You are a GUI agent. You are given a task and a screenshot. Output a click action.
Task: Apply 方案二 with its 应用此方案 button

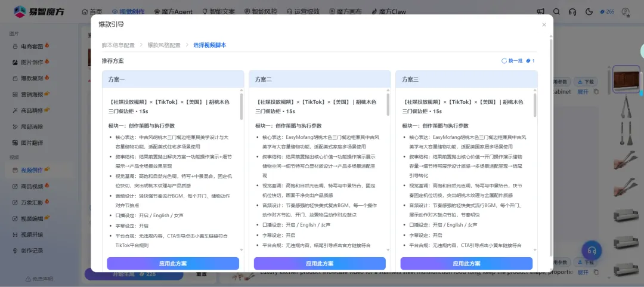320,264
